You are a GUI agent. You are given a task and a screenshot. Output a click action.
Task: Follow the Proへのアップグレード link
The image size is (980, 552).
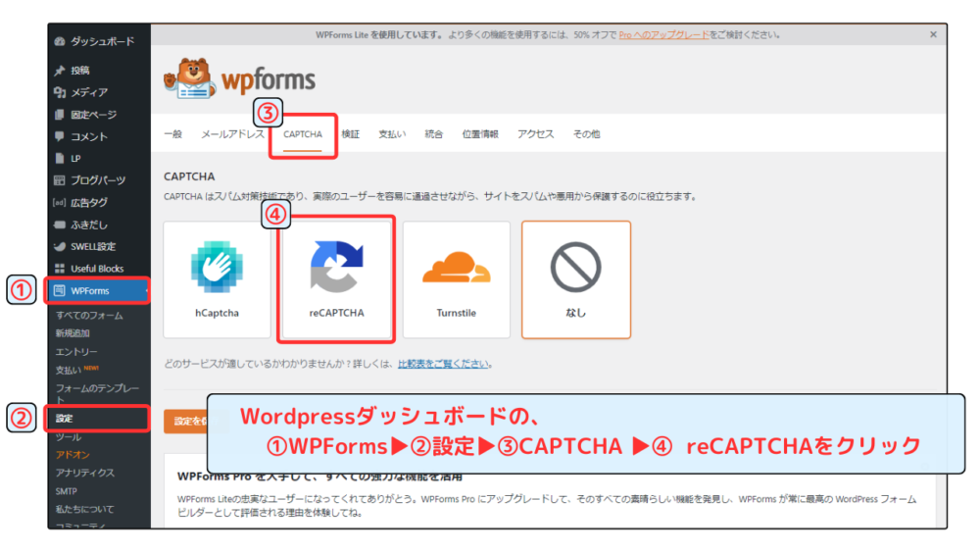[663, 35]
